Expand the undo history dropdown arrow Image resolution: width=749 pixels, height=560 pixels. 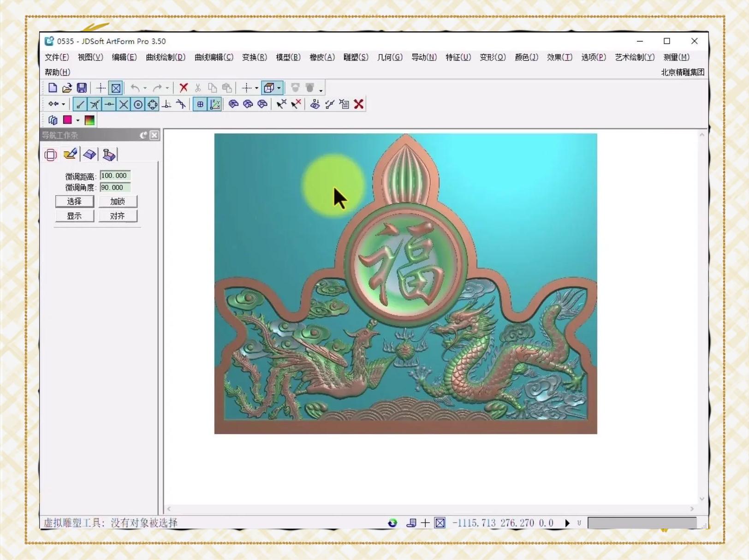click(145, 88)
